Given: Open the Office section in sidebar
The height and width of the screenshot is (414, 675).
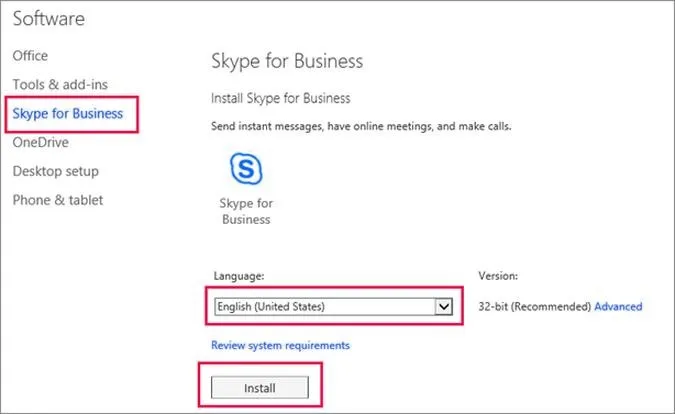Looking at the screenshot, I should tap(30, 56).
